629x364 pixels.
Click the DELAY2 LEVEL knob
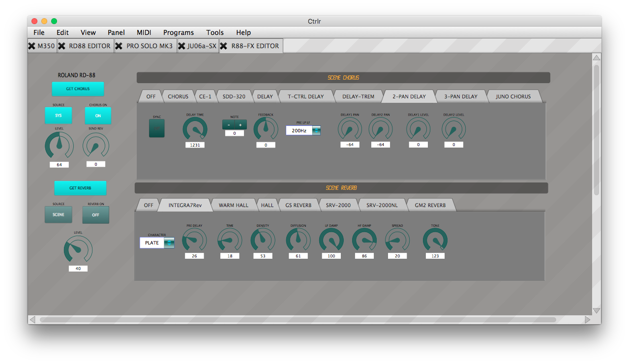(453, 130)
